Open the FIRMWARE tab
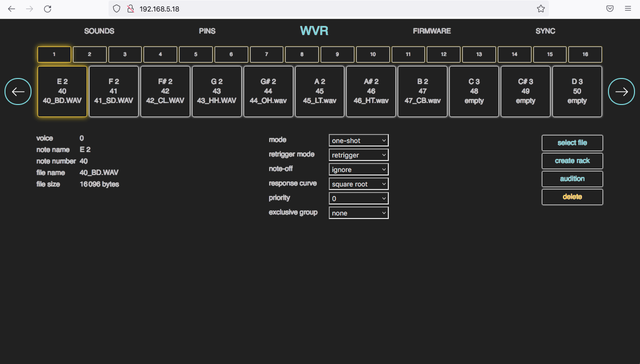Screen dimensions: 640x364 [x=432, y=31]
